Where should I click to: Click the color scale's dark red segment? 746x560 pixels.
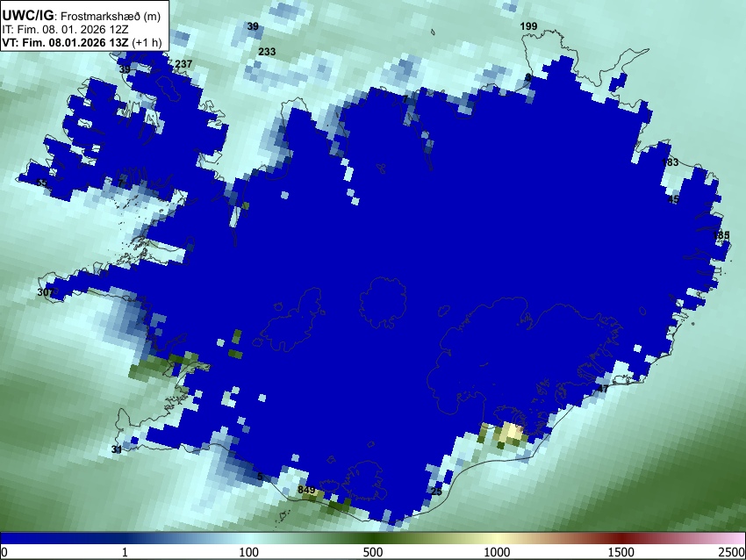coord(621,538)
